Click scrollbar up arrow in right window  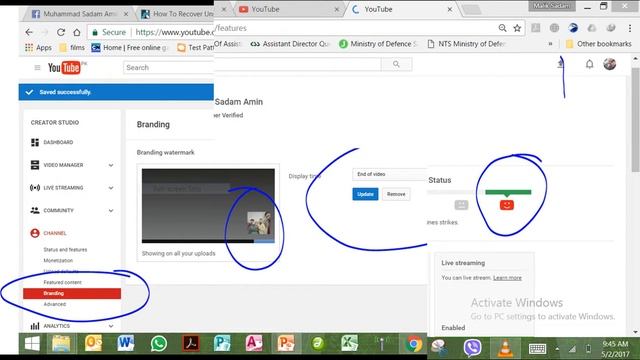point(635,59)
